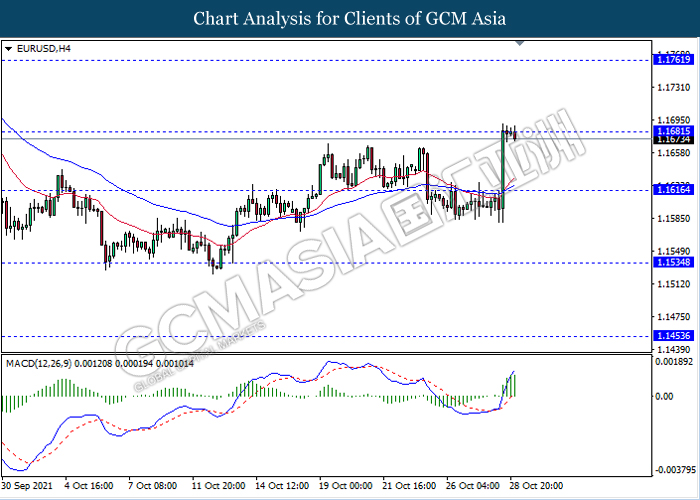The image size is (700, 500).
Task: Click the EURUSD,H4 symbol label
Action: point(43,49)
